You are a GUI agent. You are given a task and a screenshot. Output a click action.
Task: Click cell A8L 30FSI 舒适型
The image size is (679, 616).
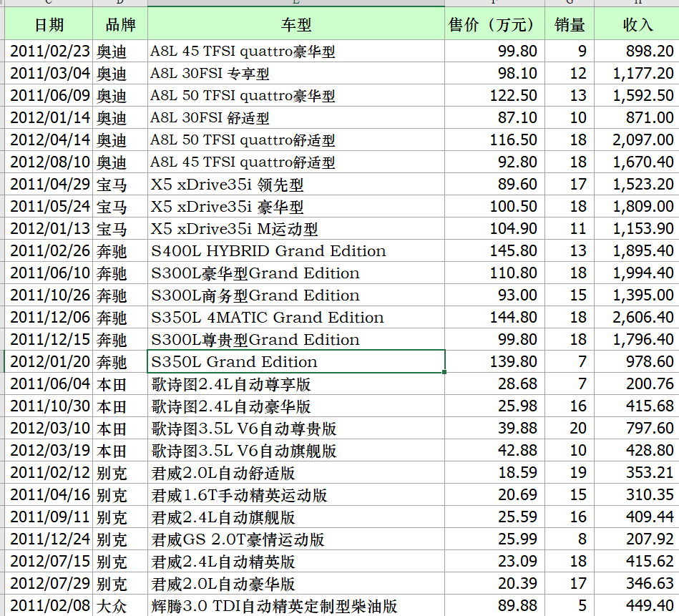(x=295, y=118)
